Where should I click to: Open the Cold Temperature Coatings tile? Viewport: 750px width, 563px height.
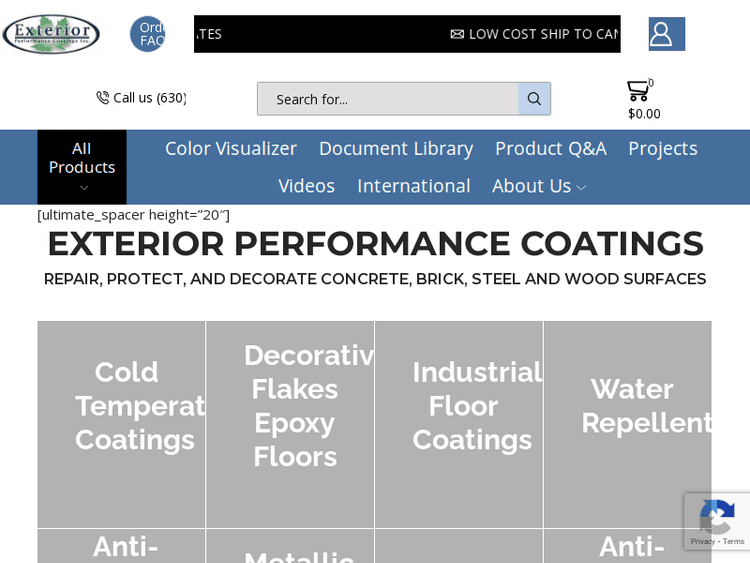point(121,424)
